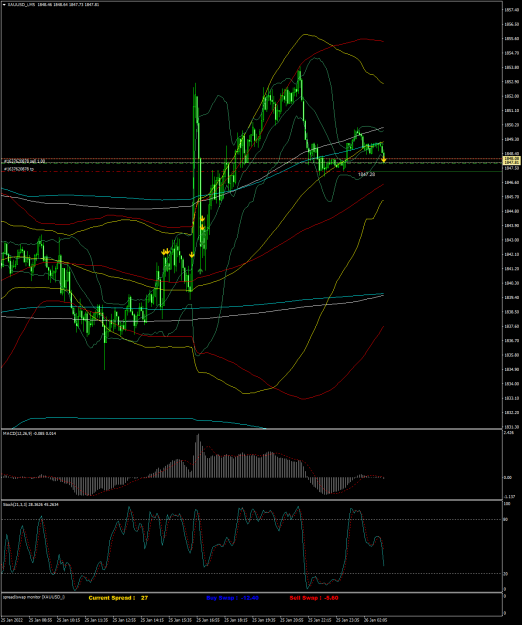The height and width of the screenshot is (625, 522).
Task: Click the MACD 0.00 scale label
Action: [508, 477]
